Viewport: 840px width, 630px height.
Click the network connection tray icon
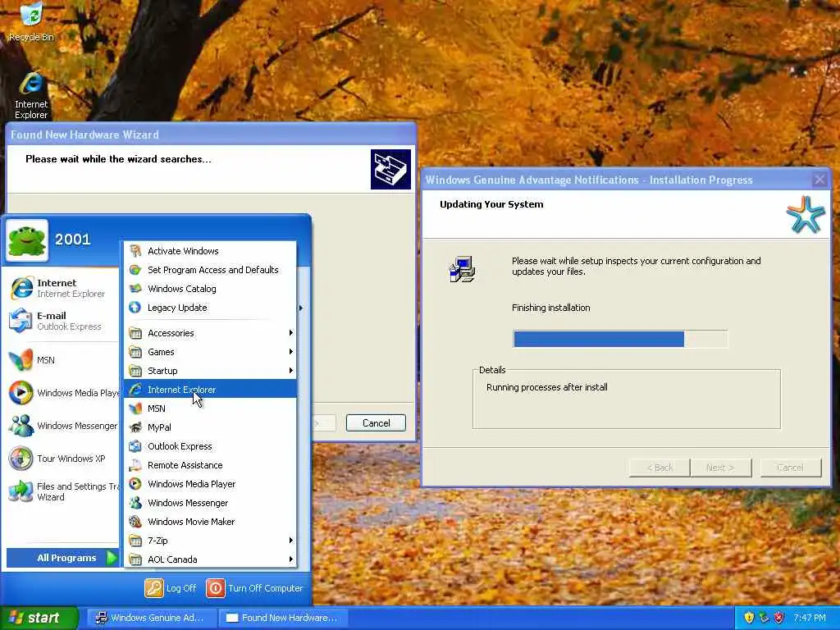point(764,618)
